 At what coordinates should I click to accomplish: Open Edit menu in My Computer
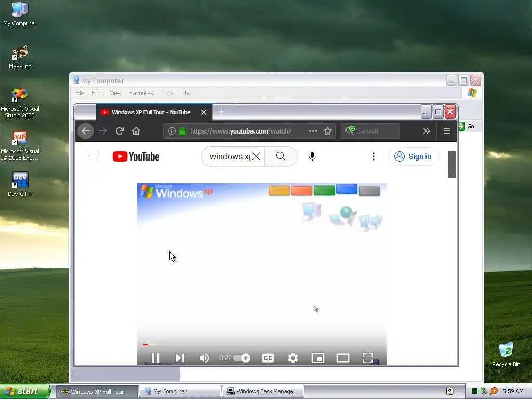click(x=97, y=93)
